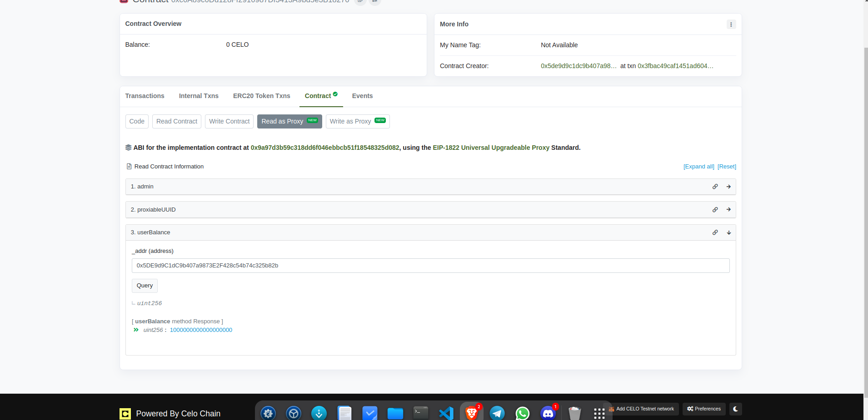Switch to the Internal Txns tab

199,96
